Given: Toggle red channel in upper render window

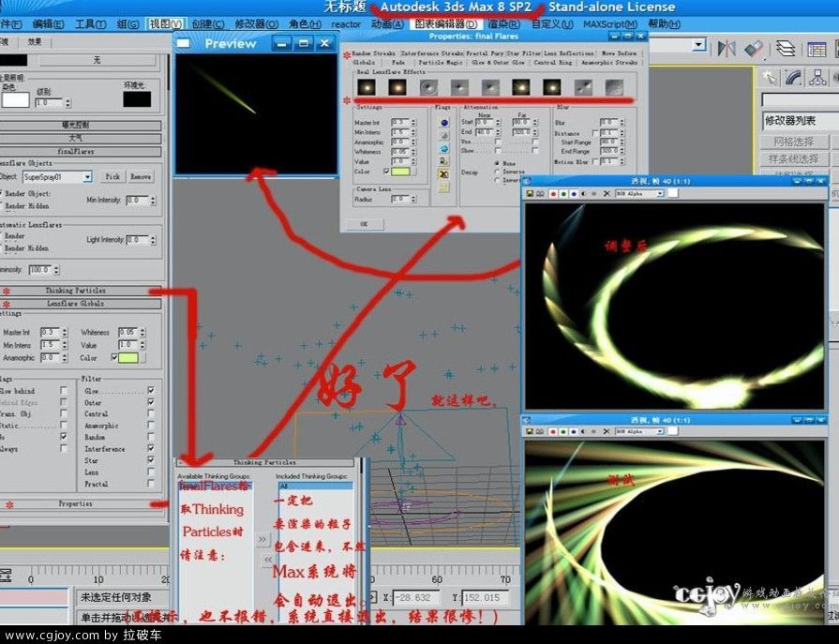Looking at the screenshot, I should (x=553, y=194).
